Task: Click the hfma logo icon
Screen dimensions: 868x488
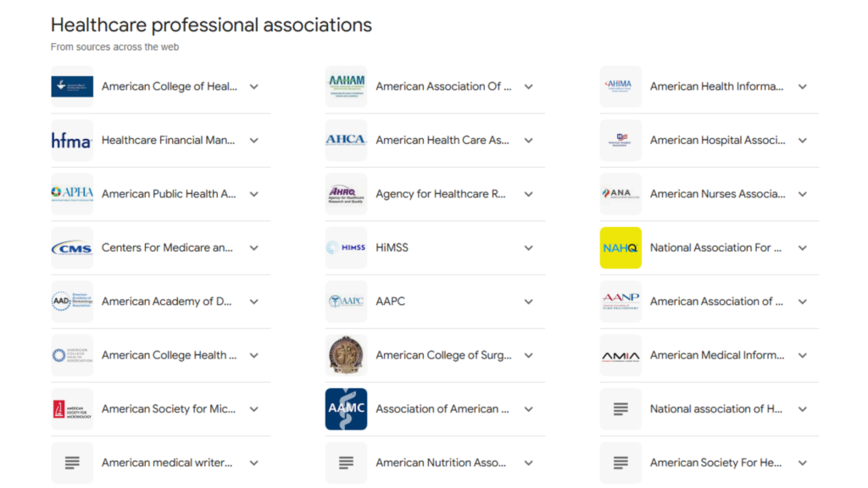Action: pos(72,140)
